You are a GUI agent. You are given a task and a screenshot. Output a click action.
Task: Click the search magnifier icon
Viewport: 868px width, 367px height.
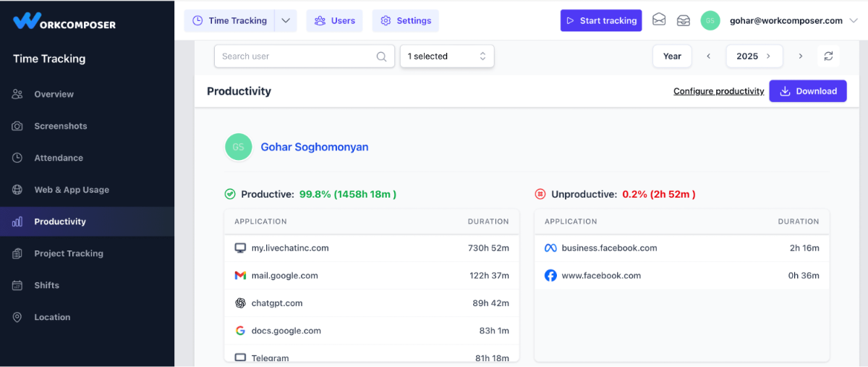coord(381,56)
